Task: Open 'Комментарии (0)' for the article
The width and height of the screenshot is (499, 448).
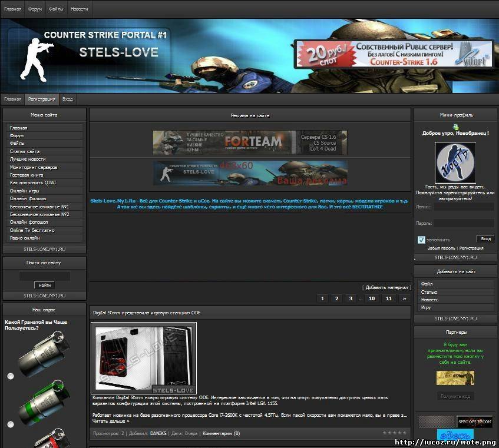Action: [x=221, y=433]
